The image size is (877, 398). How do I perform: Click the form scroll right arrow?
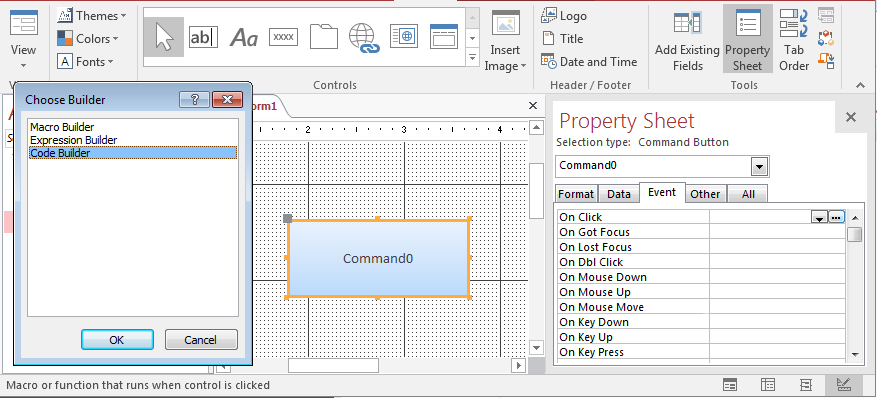(x=518, y=366)
